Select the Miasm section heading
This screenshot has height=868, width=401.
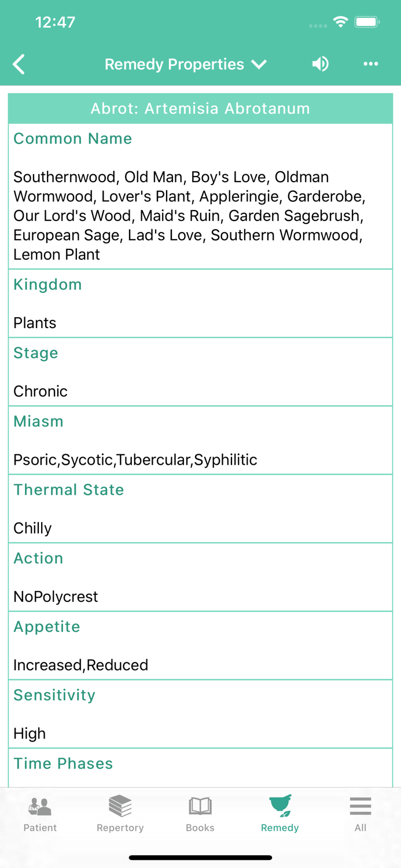39,421
